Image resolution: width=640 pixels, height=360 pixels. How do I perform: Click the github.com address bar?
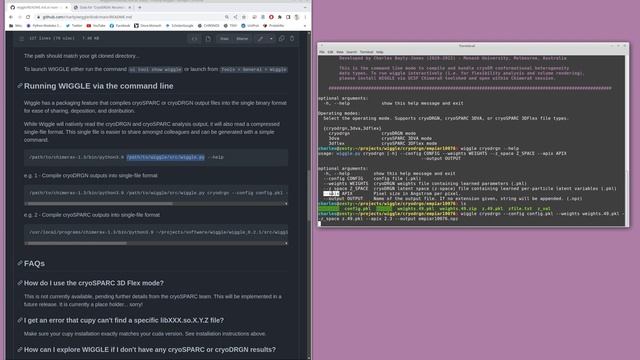[131, 17]
